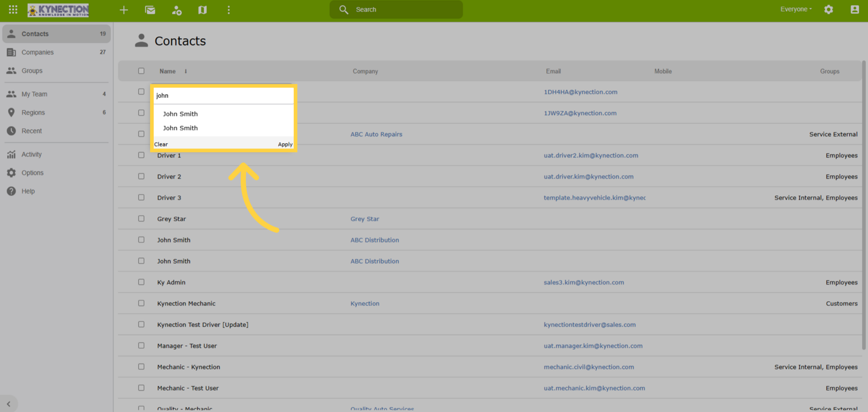Open Kynection Test Driver [Update] contact

coord(203,325)
